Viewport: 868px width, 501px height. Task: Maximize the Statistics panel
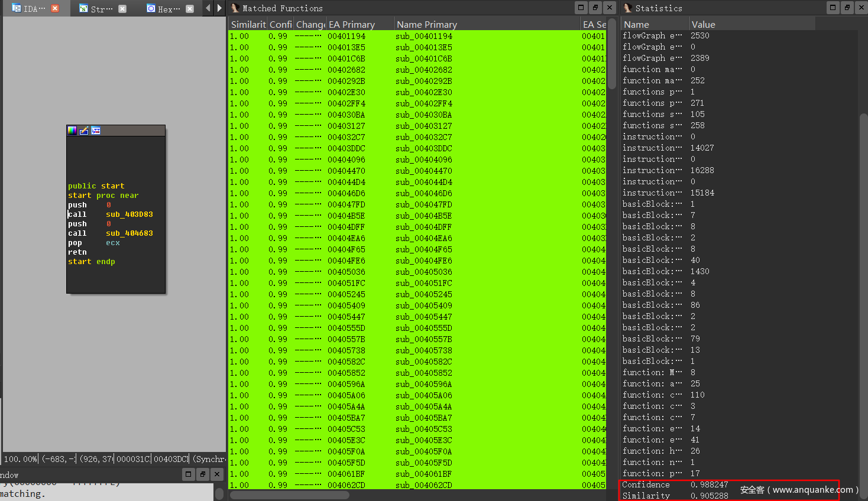[833, 8]
